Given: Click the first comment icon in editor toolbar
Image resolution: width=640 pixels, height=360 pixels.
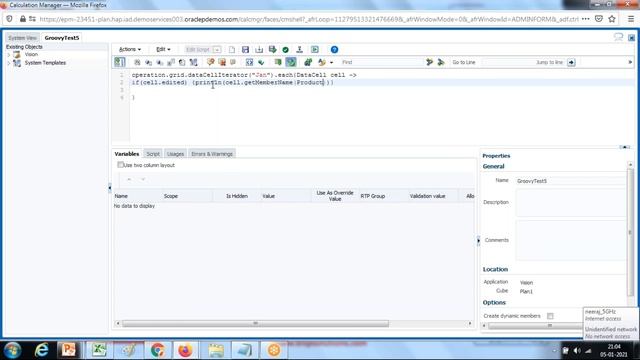Looking at the screenshot, I should [x=211, y=62].
